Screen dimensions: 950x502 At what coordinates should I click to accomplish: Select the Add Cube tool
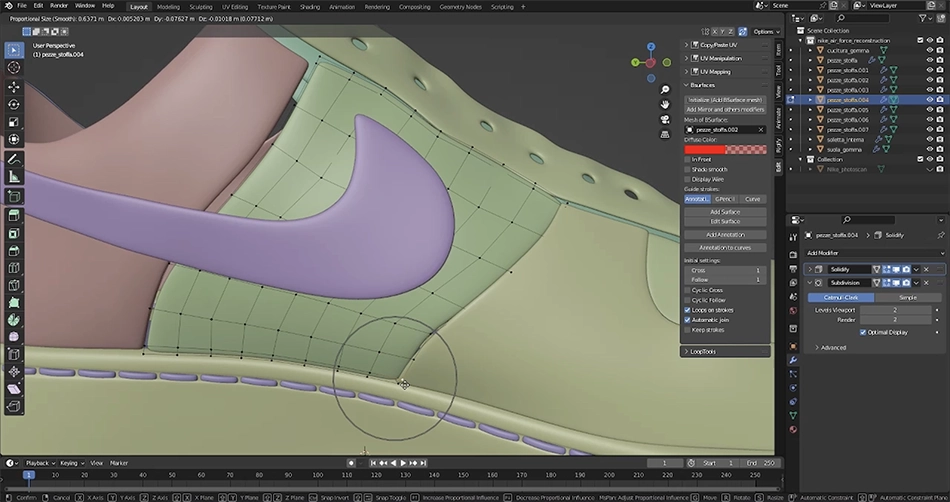pyautogui.click(x=14, y=196)
